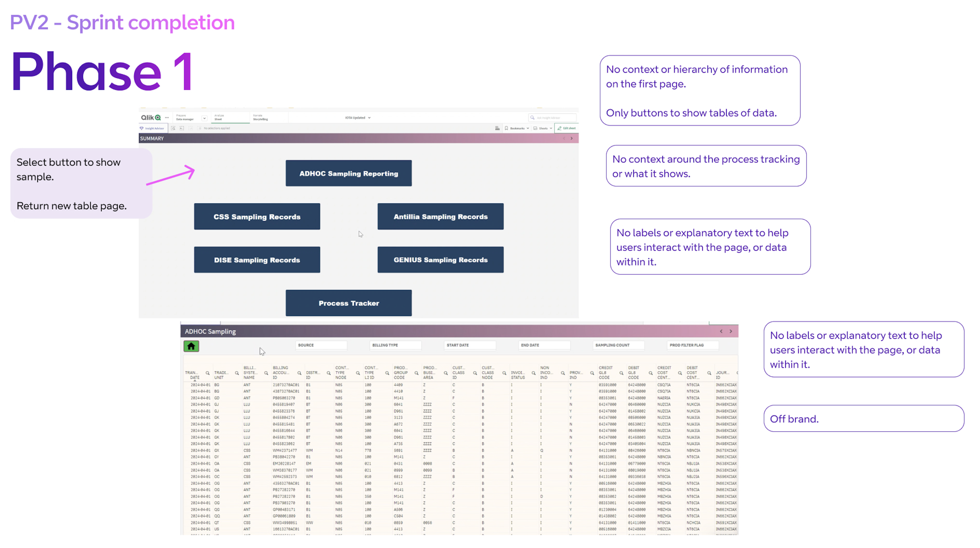
Task: Expand the Sheets dropdown
Action: (543, 128)
